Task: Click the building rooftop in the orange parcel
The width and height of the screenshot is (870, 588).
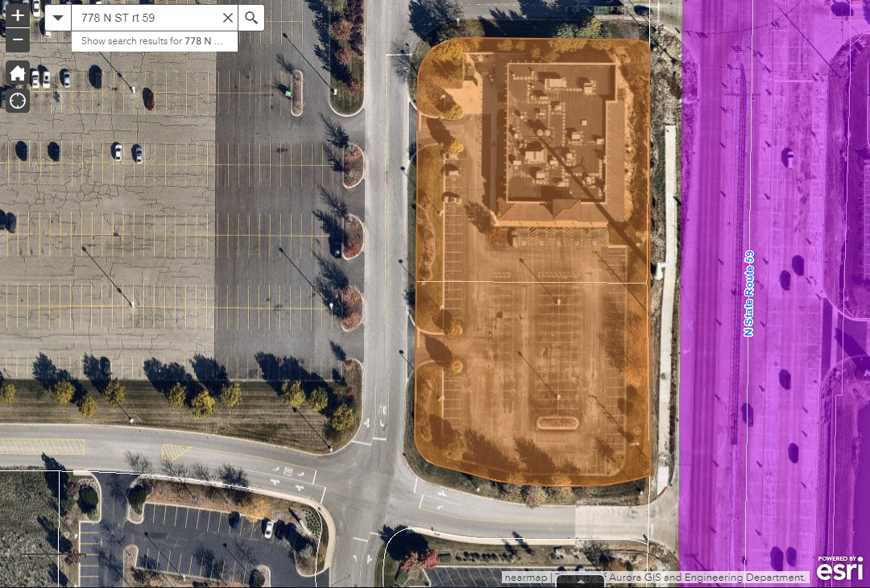Action: (x=554, y=137)
